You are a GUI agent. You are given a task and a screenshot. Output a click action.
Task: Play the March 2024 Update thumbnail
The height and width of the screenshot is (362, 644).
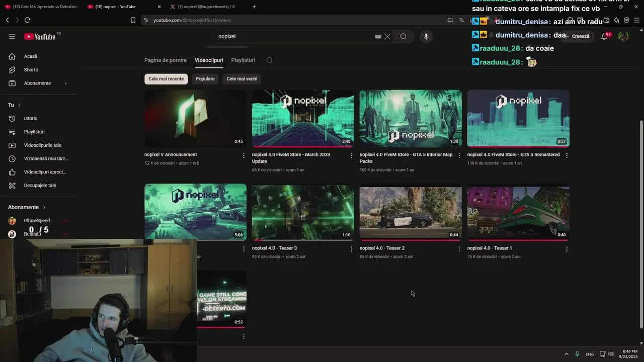pos(303,118)
